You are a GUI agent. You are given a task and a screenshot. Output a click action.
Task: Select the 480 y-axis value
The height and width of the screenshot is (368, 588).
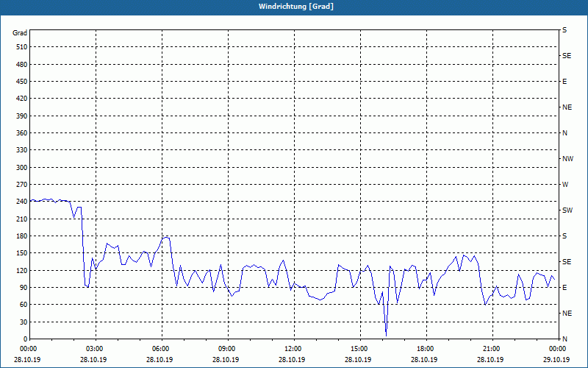pos(22,65)
